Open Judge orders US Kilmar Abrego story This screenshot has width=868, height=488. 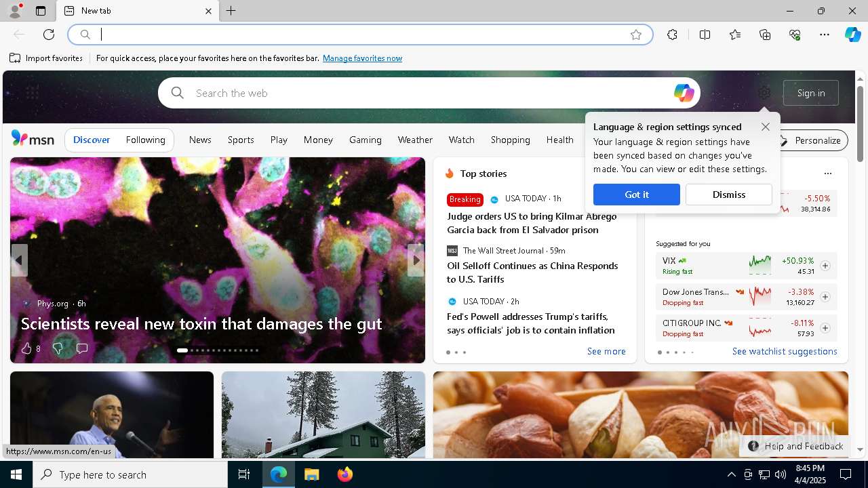pyautogui.click(x=532, y=223)
